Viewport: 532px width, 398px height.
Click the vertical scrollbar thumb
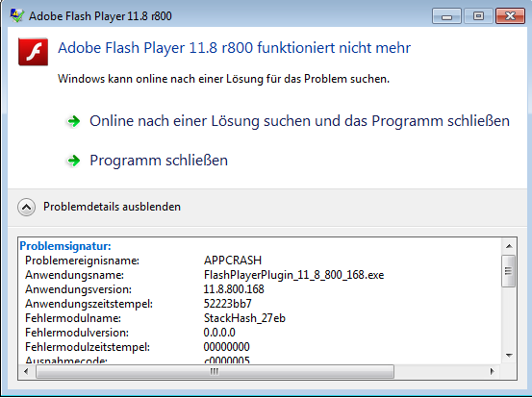[x=508, y=271]
